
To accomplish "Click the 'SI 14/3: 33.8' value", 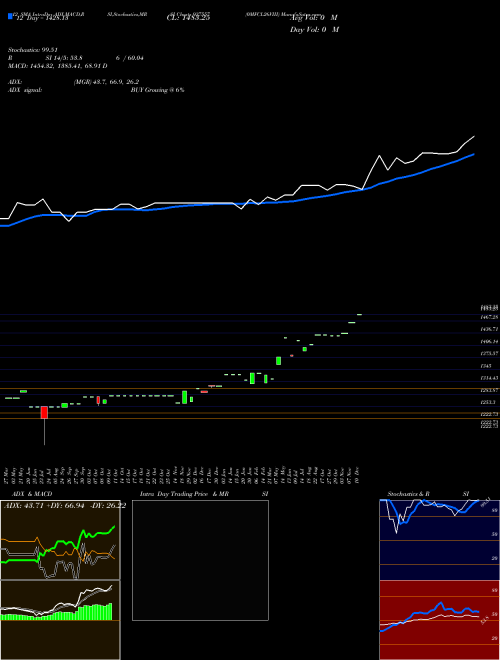I will 64,58.
